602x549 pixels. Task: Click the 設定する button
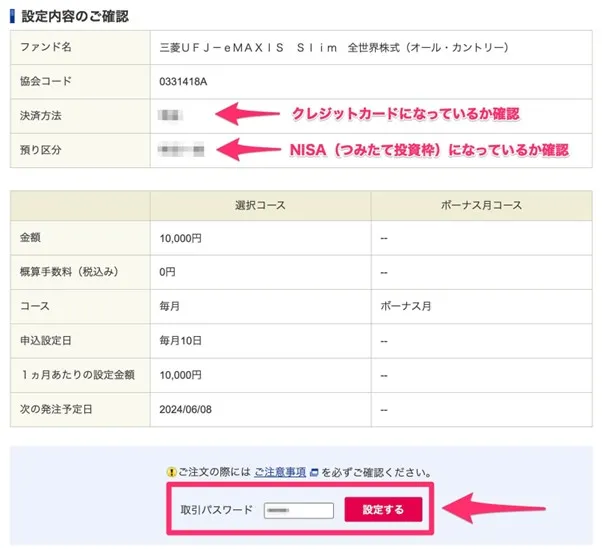[x=383, y=509]
